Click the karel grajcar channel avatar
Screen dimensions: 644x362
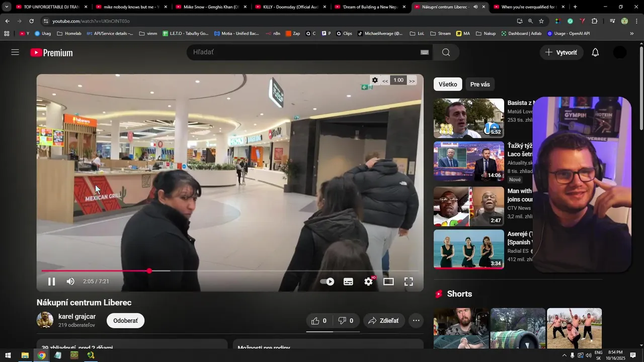coord(45,320)
